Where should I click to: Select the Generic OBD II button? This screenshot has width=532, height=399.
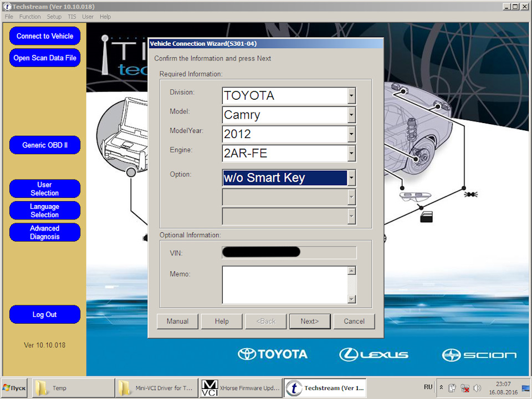pyautogui.click(x=45, y=145)
